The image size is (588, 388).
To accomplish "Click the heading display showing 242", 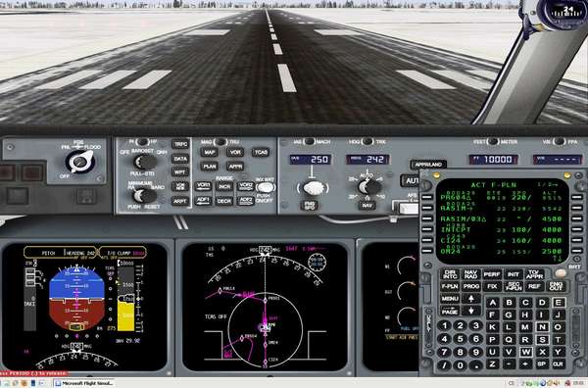I will click(367, 160).
